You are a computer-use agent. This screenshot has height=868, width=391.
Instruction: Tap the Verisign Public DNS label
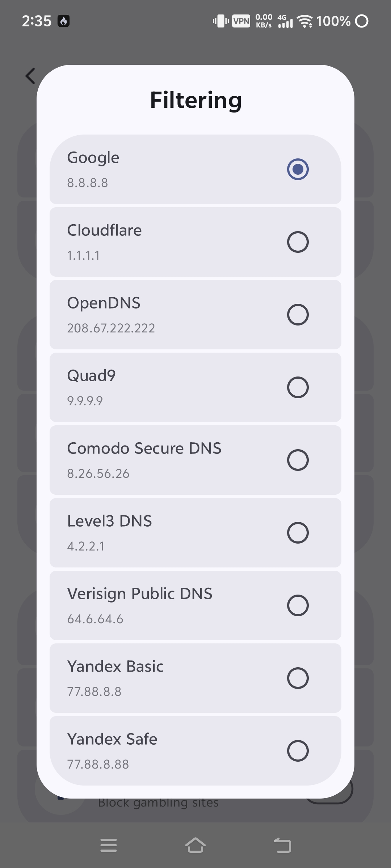[x=140, y=594]
